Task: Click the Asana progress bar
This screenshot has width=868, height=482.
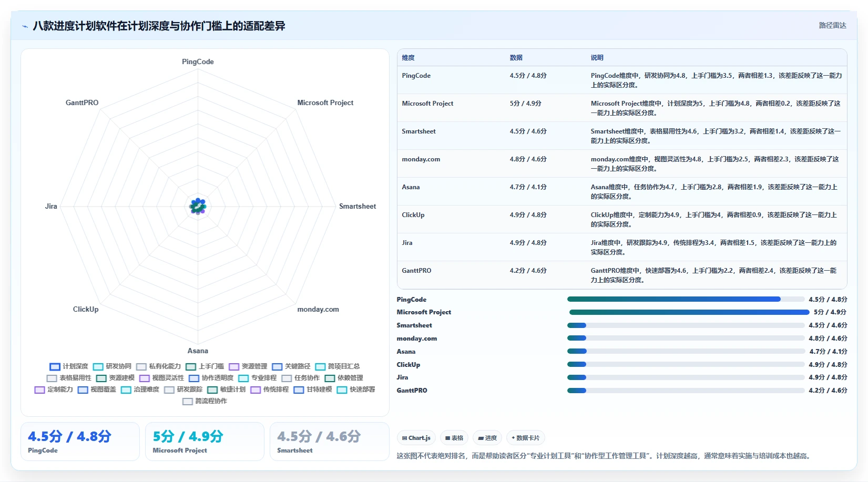Action: 686,351
